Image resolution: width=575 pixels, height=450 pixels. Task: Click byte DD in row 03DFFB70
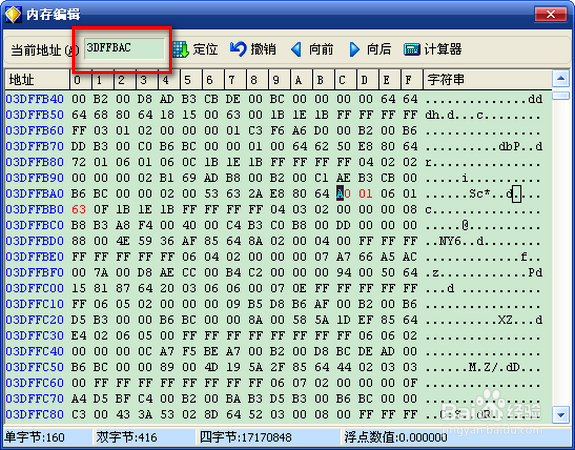[x=79, y=146]
